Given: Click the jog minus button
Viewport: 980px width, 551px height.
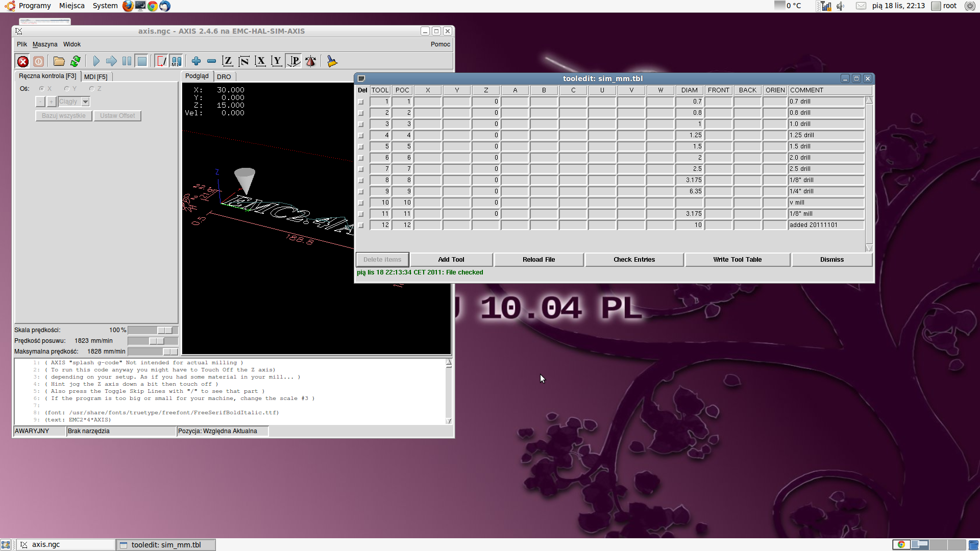Looking at the screenshot, I should pyautogui.click(x=40, y=102).
